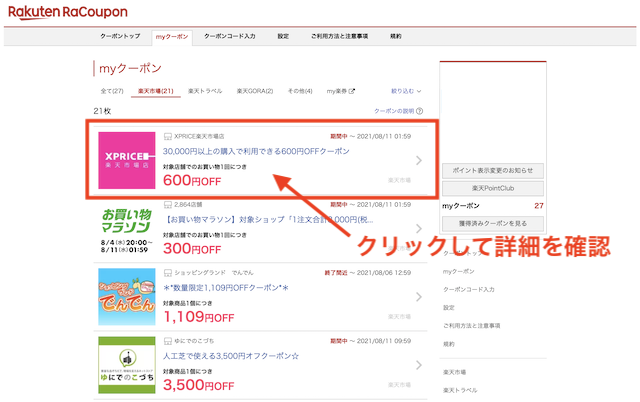Open the 30,000円以上 600円OFF coupon title
The height and width of the screenshot is (402, 640).
[256, 151]
